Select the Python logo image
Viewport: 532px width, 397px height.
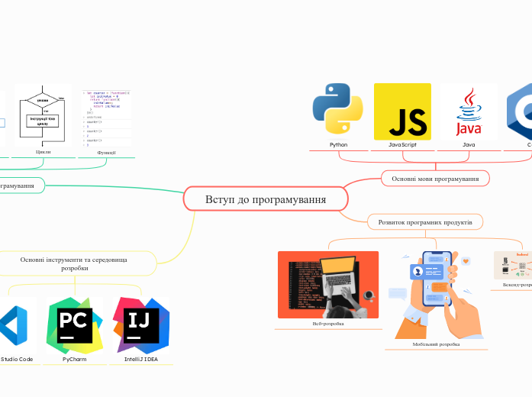338,108
